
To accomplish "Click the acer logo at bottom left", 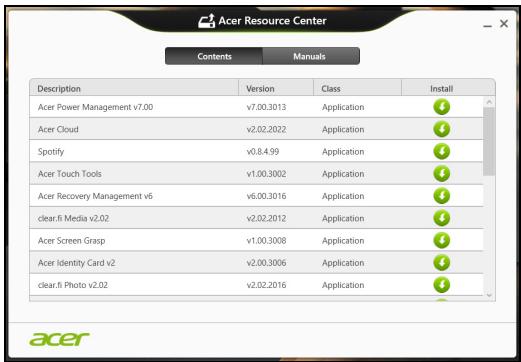I will 59,339.
